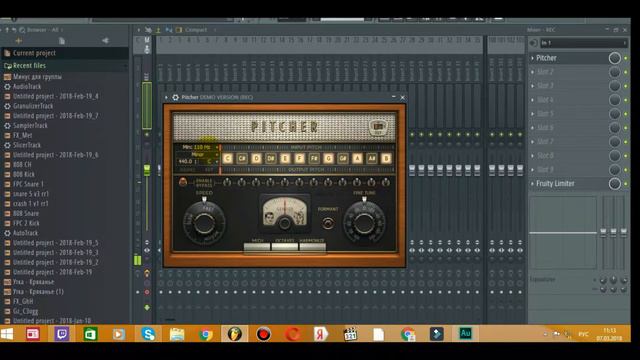Expand the Pitcher slot arrow menu
Viewport: 640px width, 360px height.
[532, 58]
